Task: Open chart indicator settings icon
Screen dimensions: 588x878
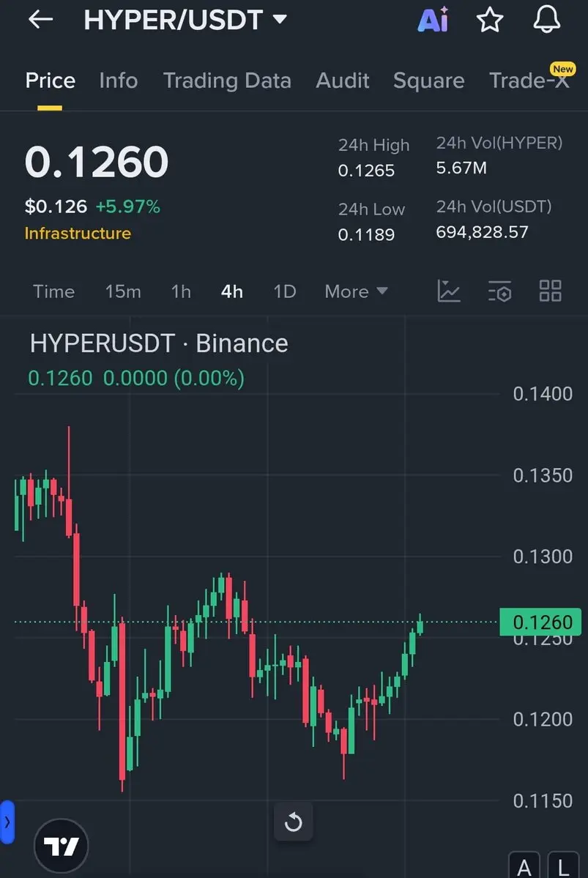Action: click(499, 291)
